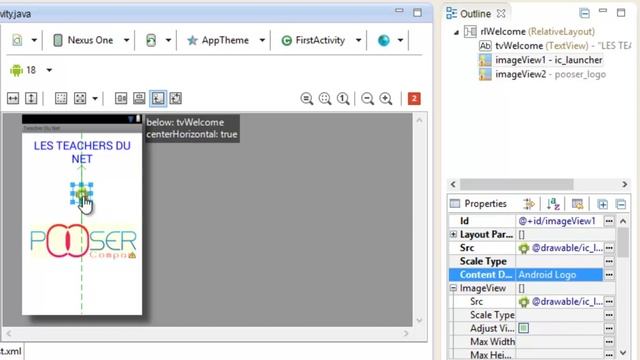This screenshot has width=640, height=360.
Task: Open the Nexus One device dropdown
Action: [126, 40]
